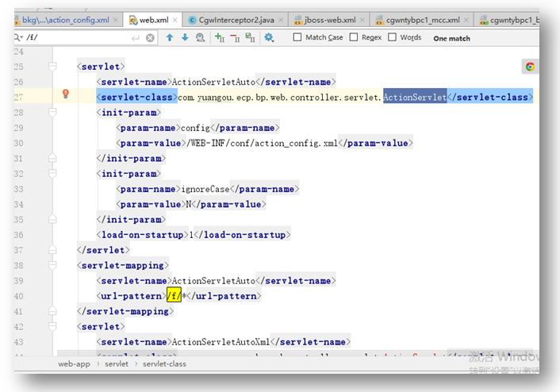Click line number 40 in the gutter
560x392 pixels.
18,296
